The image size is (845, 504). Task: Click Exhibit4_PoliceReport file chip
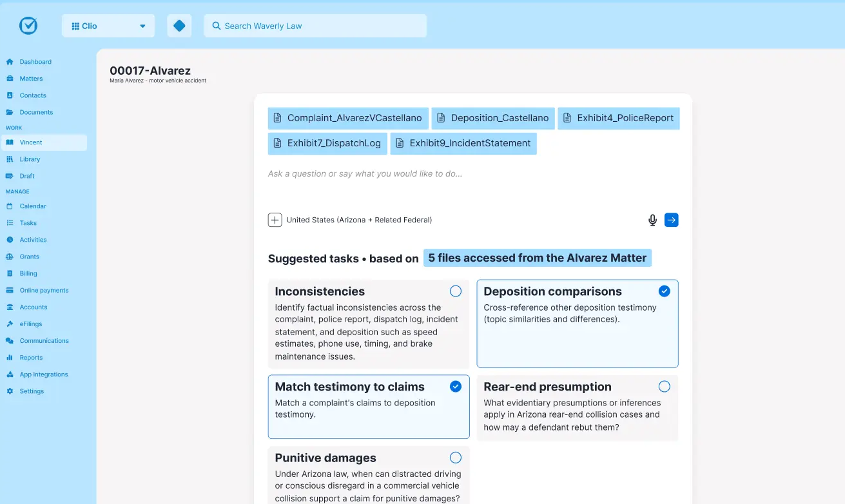619,118
